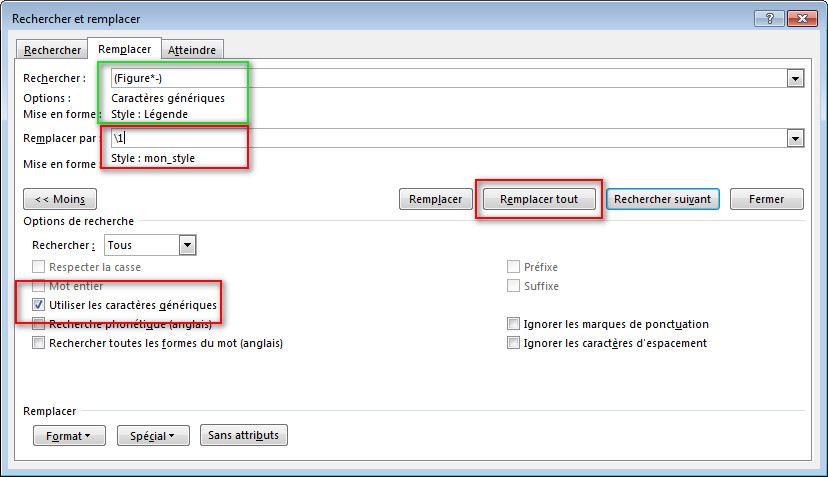Switch to the Rechercher tab
828x477 pixels.
pyautogui.click(x=52, y=50)
